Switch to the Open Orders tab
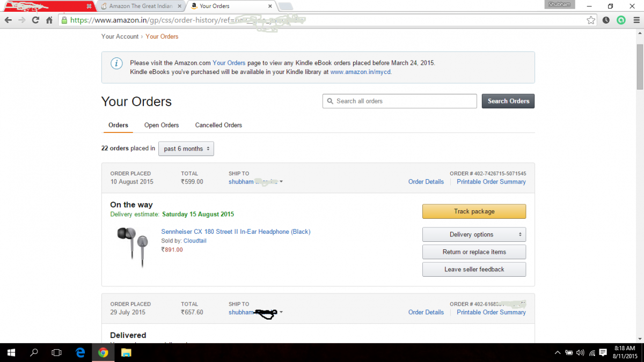 coord(162,125)
